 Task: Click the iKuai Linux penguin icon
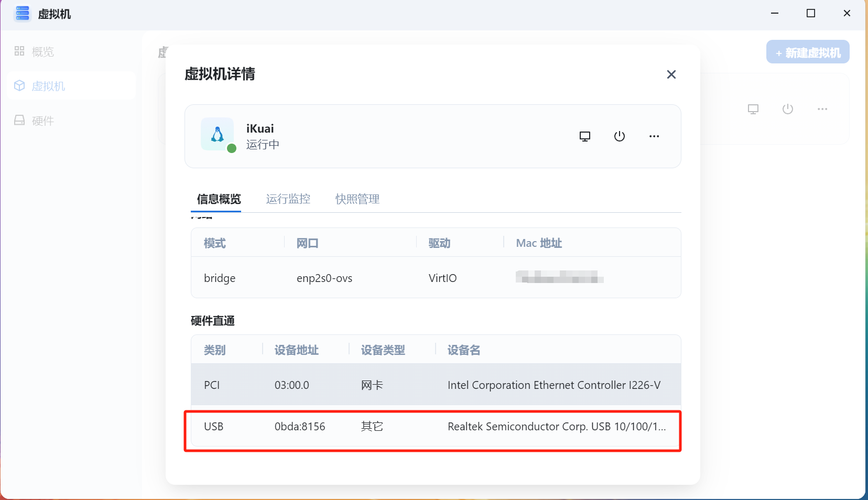[x=218, y=134]
